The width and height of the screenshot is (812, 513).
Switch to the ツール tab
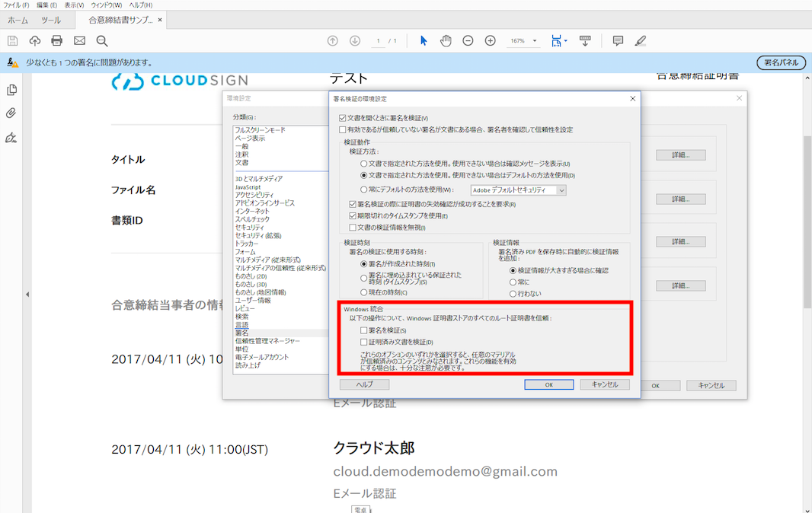point(51,21)
